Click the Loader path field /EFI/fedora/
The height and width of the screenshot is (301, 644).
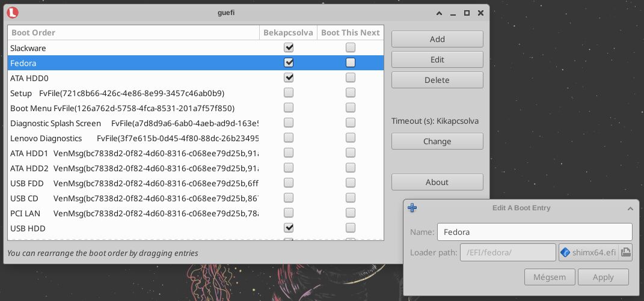[x=508, y=252]
